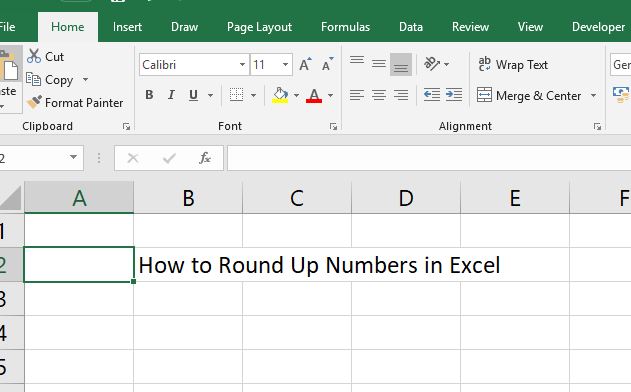The image size is (631, 392).
Task: Toggle Wrap Text
Action: (513, 64)
